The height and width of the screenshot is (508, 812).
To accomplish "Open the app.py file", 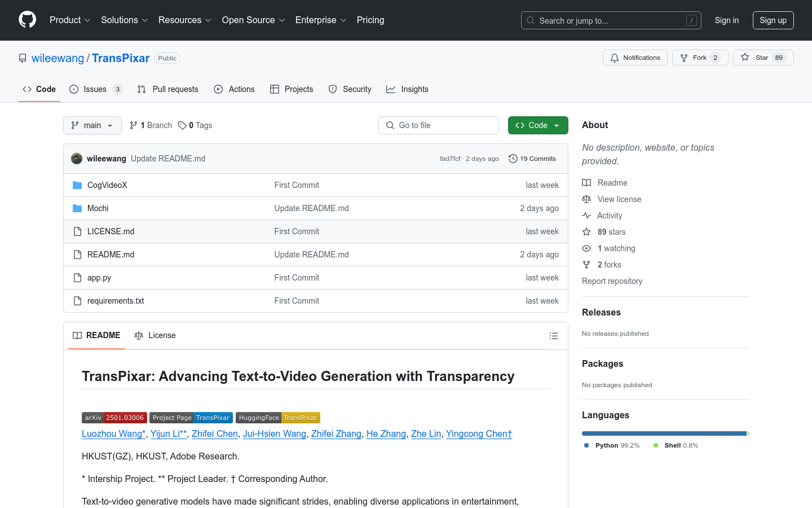I will (x=99, y=278).
